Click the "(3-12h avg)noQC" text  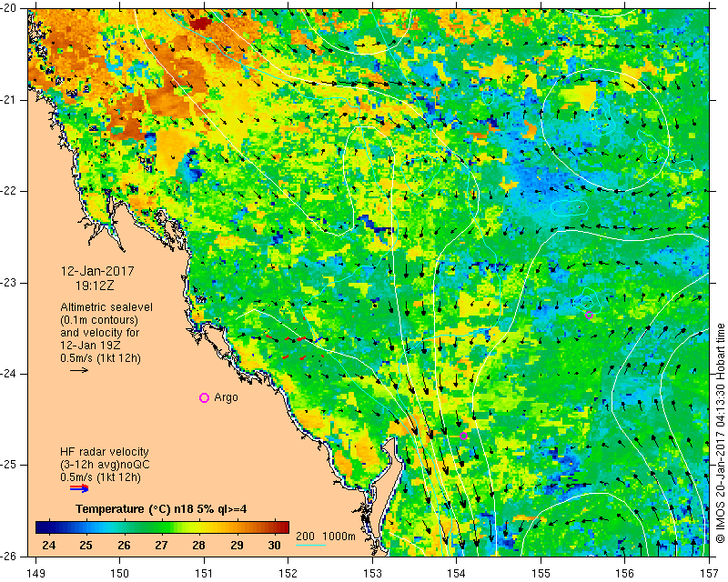pyautogui.click(x=105, y=465)
